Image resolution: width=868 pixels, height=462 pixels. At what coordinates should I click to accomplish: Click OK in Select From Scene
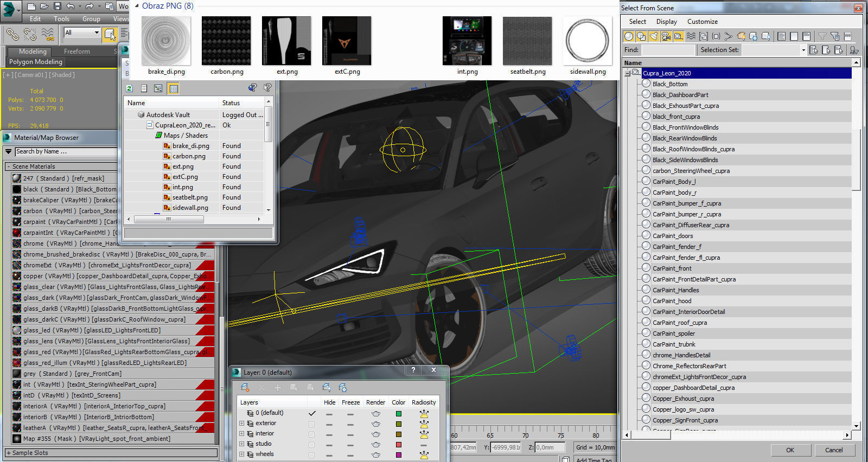pyautogui.click(x=790, y=450)
